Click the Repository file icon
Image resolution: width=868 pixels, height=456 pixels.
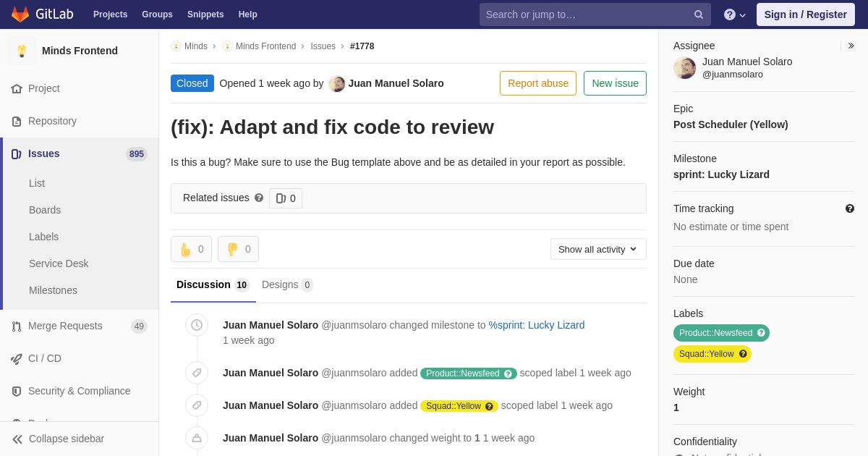pos(17,121)
